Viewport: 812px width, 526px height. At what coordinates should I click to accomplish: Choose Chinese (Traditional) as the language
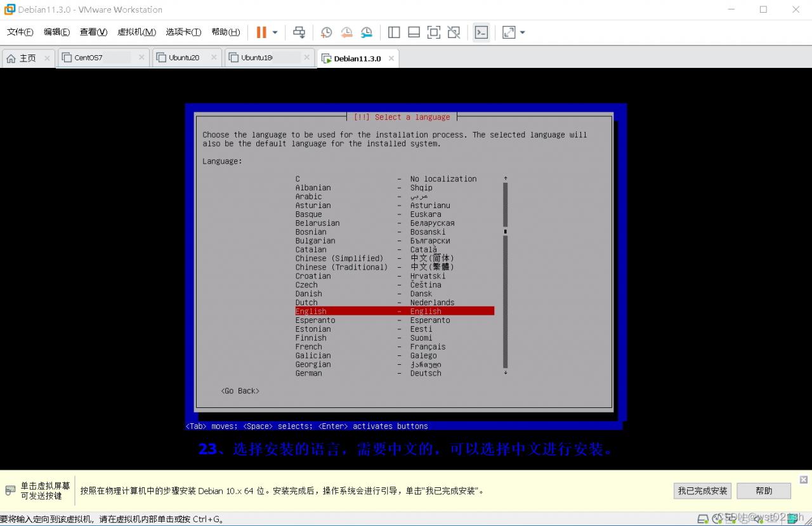pos(395,267)
